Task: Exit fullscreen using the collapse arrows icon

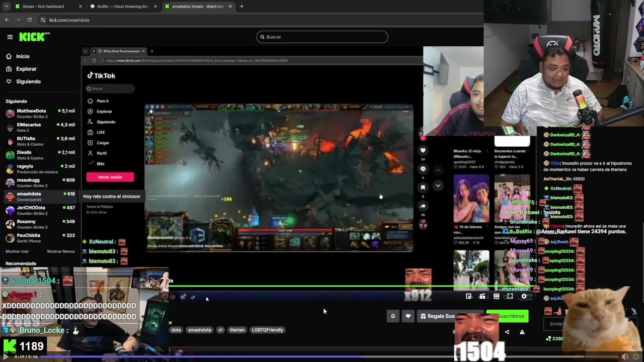Action: [x=636, y=356]
